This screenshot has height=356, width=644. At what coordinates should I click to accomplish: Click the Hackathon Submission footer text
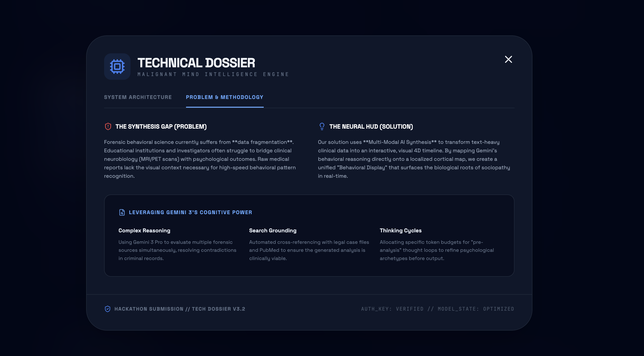(x=180, y=309)
